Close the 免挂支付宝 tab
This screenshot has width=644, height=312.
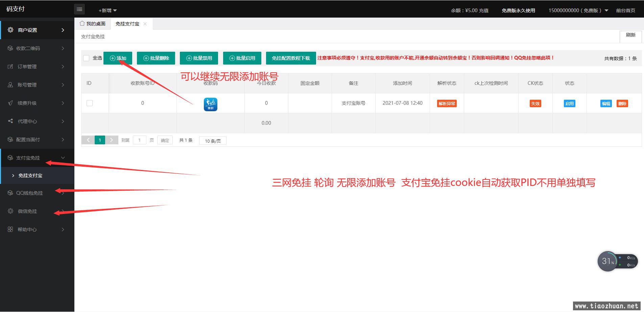(x=145, y=24)
